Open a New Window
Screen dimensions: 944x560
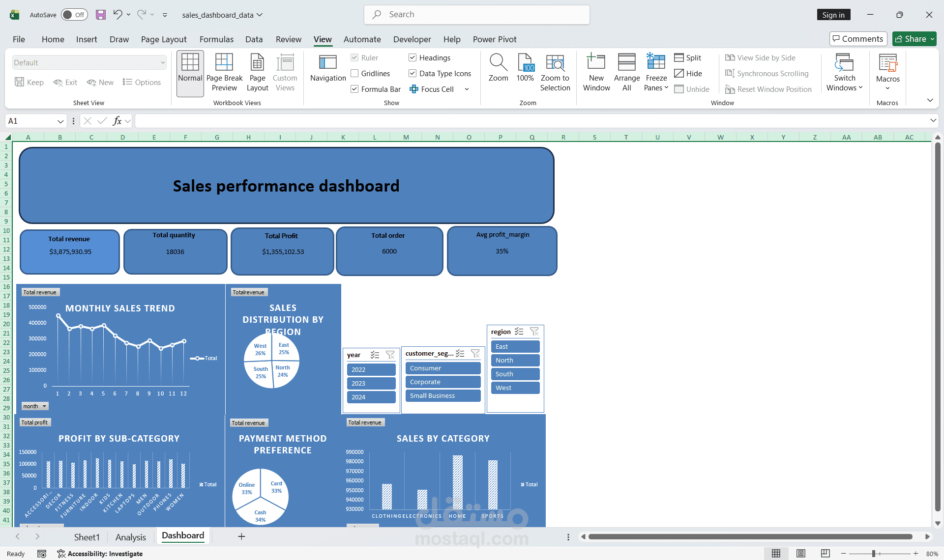pos(596,74)
